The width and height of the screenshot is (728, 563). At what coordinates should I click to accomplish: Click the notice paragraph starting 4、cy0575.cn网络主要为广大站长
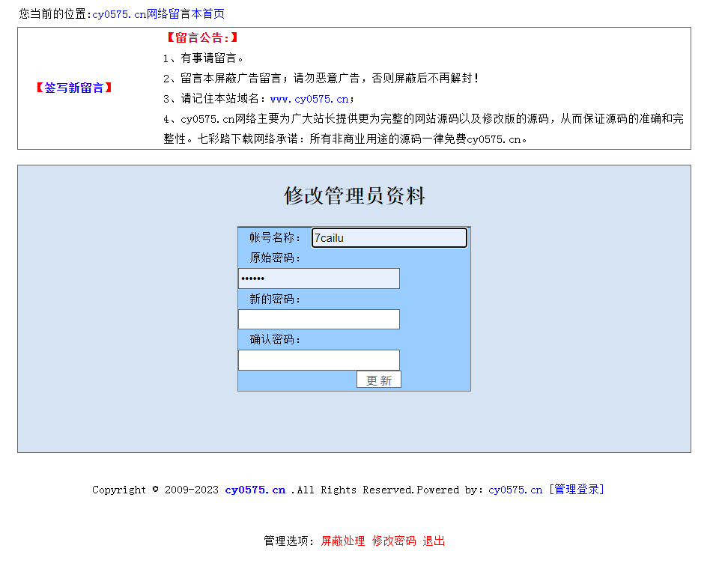pos(423,129)
